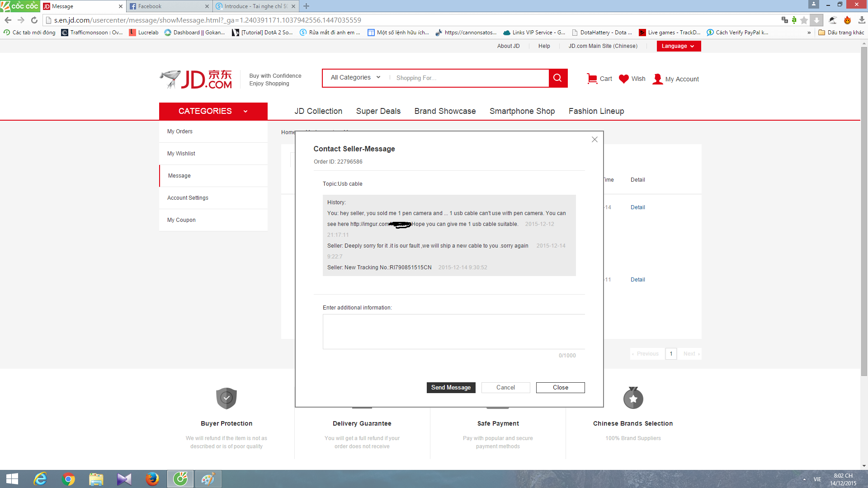Click the browser reload icon
Viewport: 868px width, 488px height.
[34, 20]
